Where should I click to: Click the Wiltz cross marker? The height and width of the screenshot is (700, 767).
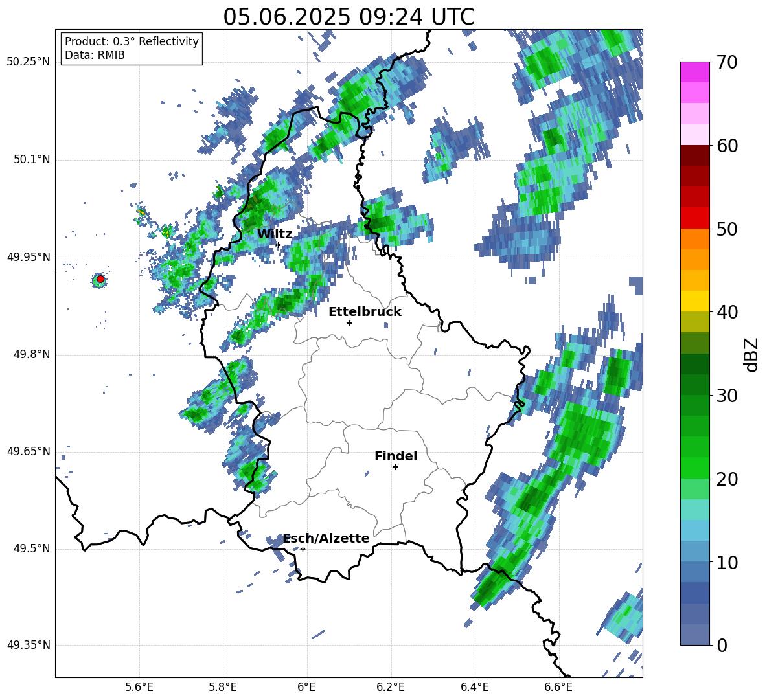coord(278,245)
